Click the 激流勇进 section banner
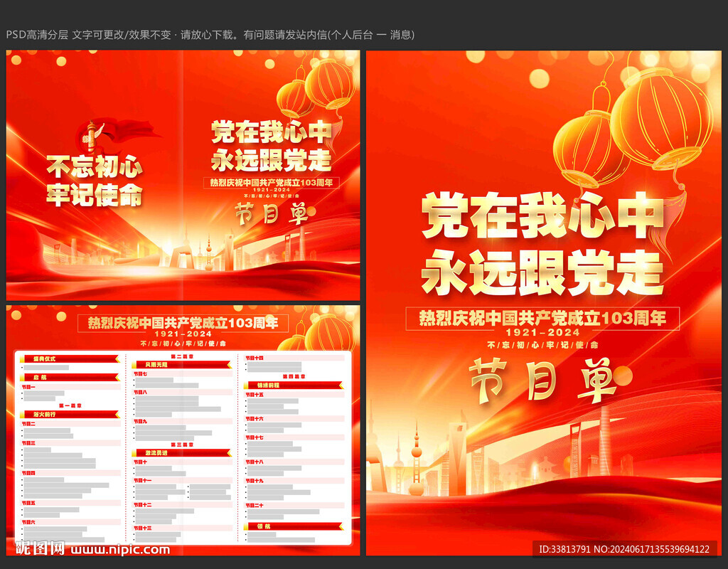728x569 pixels. [x=182, y=453]
